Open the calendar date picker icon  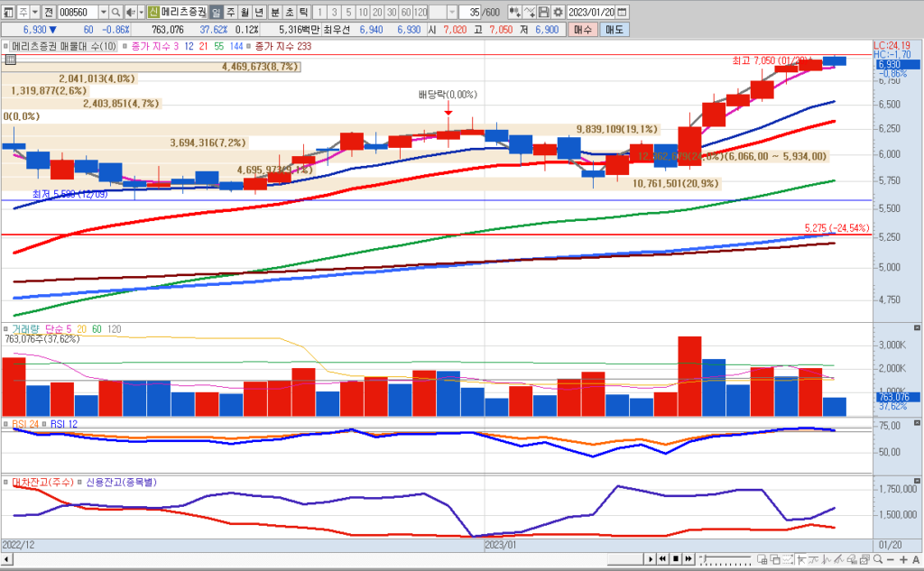point(621,13)
